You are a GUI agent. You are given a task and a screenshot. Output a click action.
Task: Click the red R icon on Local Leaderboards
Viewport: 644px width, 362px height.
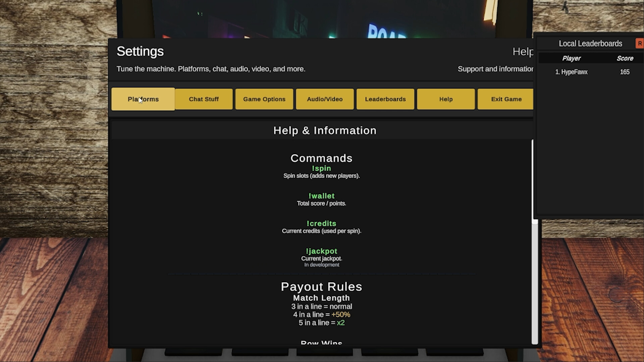[640, 43]
